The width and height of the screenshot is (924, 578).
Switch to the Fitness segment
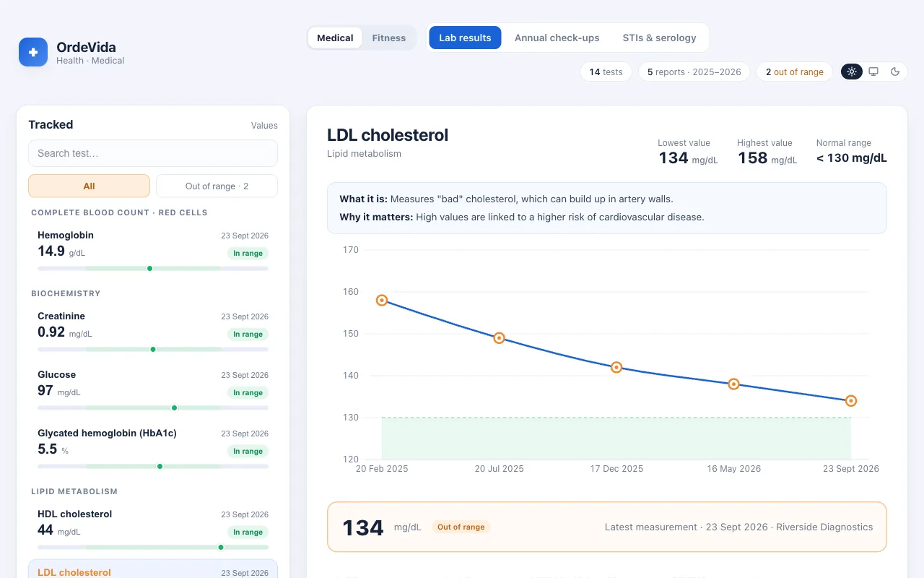pyautogui.click(x=389, y=38)
